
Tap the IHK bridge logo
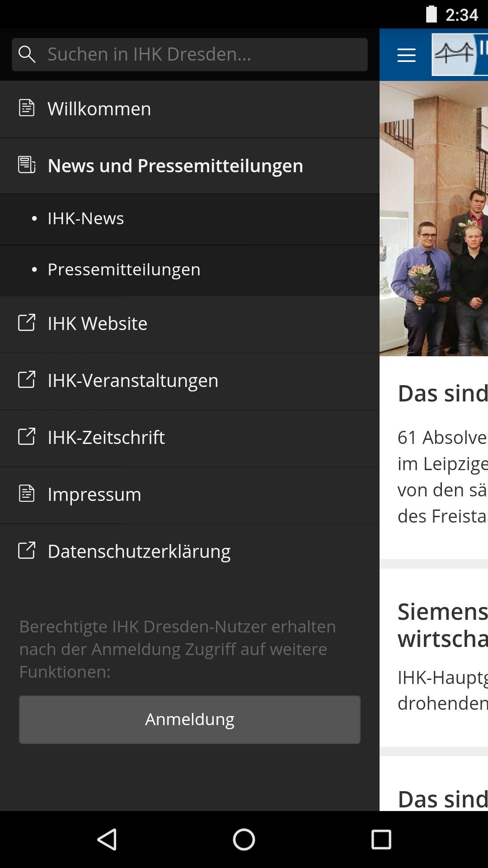tap(460, 55)
